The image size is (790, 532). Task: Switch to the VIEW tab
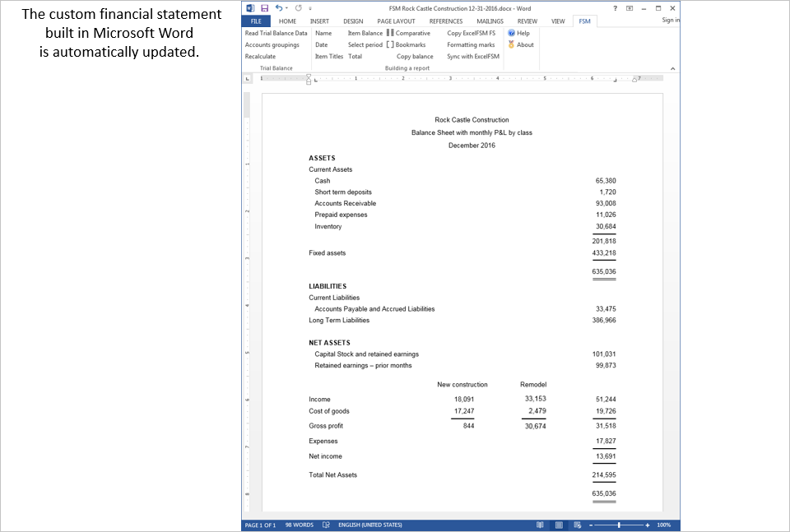tap(558, 21)
